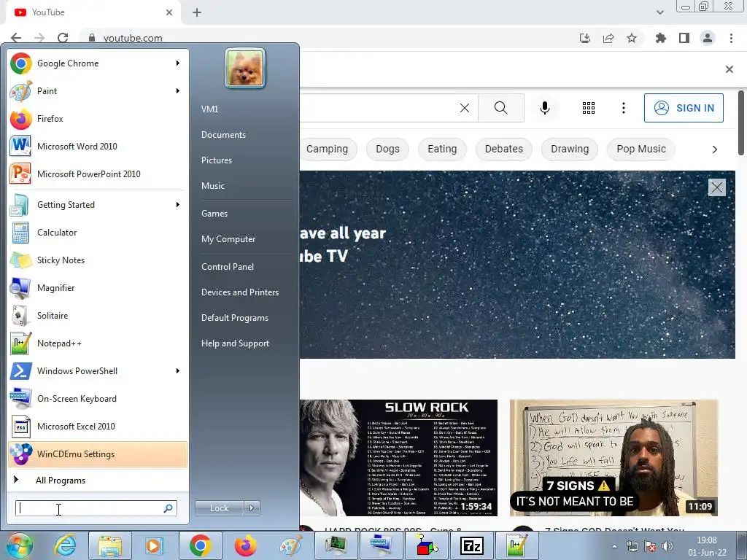Screen dimensions: 747x560
Task: Select the Pop Music category chip
Action: click(x=640, y=149)
